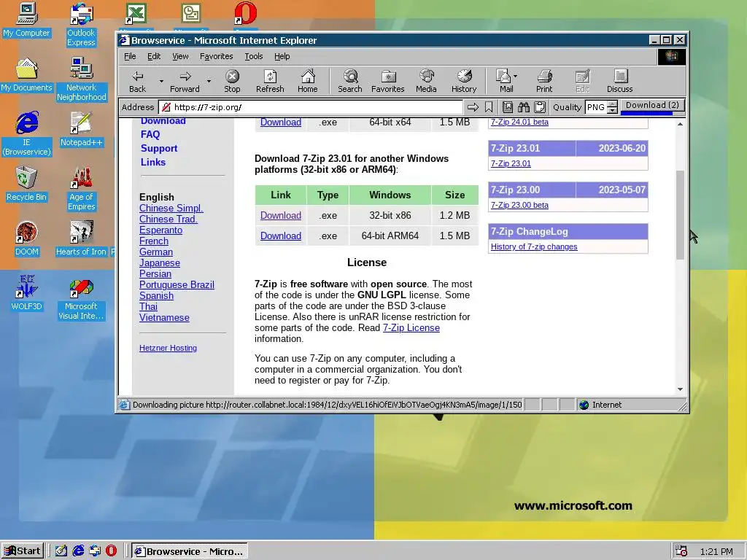Image resolution: width=747 pixels, height=560 pixels.
Task: Stop page loading with the Stop button
Action: (232, 81)
